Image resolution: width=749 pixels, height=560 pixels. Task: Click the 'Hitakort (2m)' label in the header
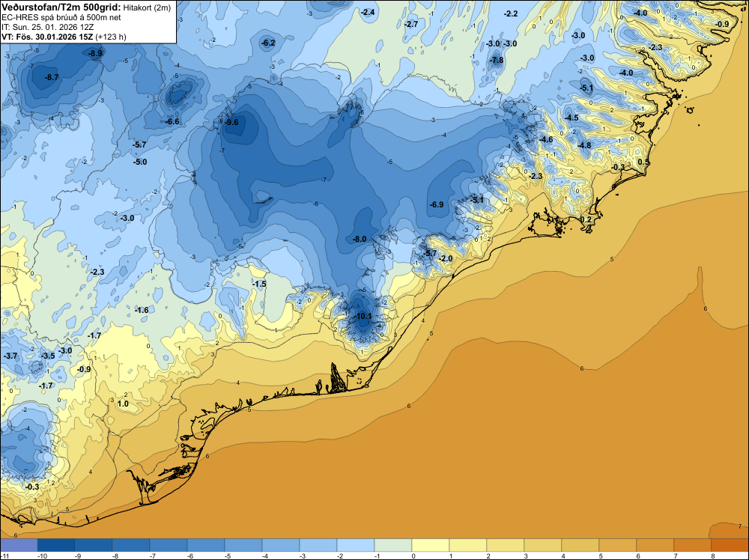[148, 7]
